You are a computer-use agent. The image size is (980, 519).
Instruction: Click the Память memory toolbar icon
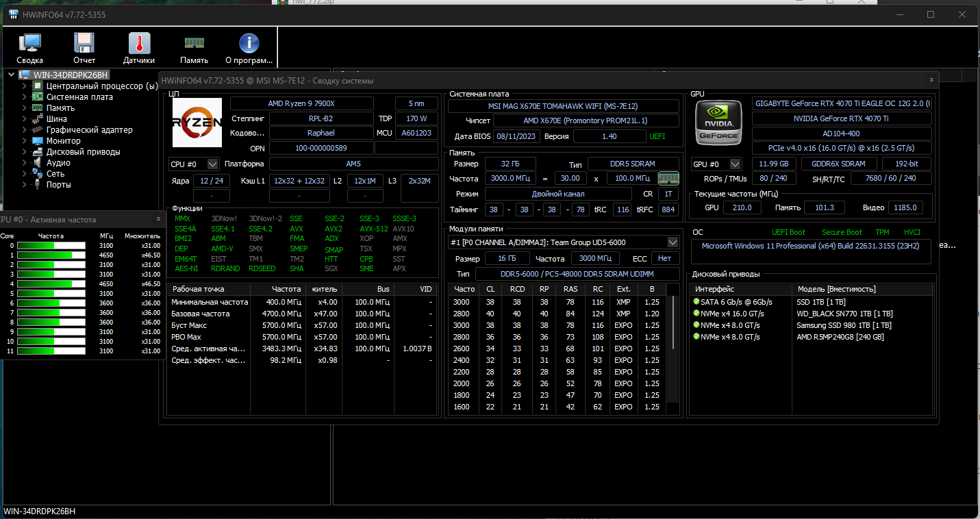point(194,42)
